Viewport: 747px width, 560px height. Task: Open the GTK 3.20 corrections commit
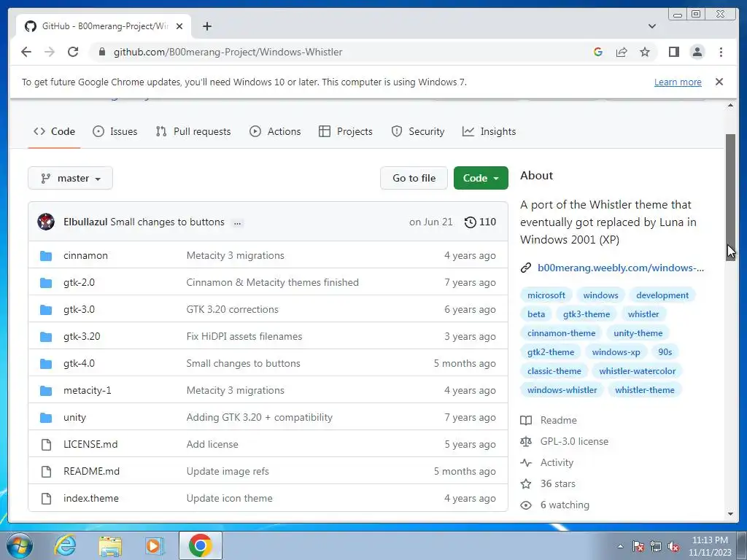pos(233,309)
